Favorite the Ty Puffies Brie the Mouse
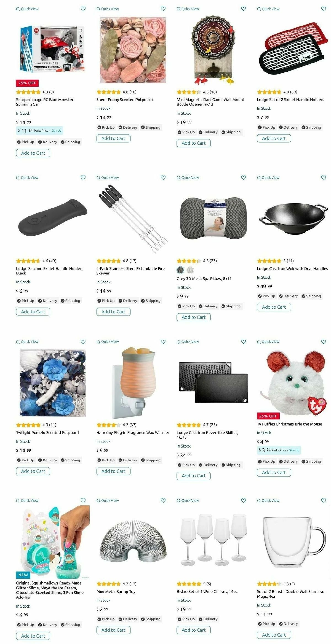Viewport: 331px width, 644px height. (324, 342)
